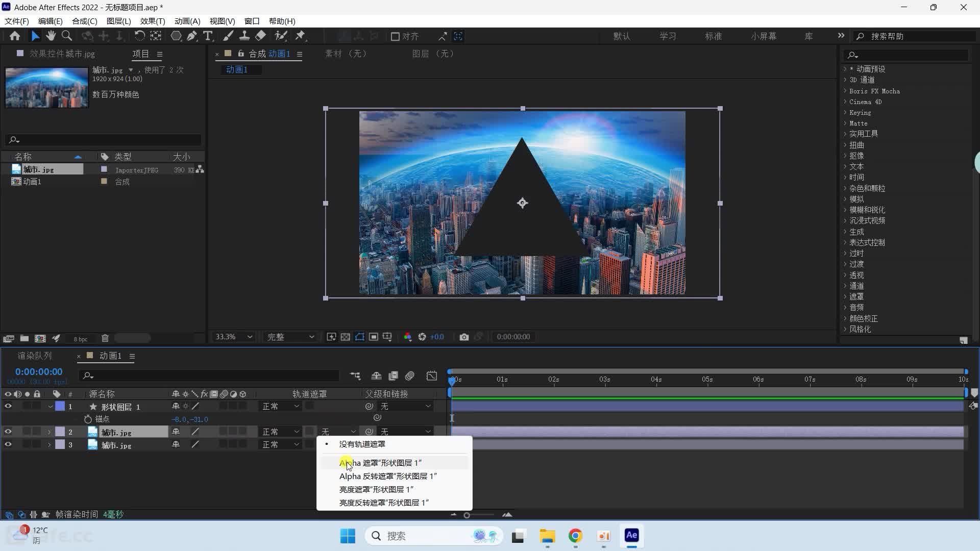Collapse the 形状图层 1 layer properties
Image resolution: width=980 pixels, height=551 pixels.
[50, 407]
